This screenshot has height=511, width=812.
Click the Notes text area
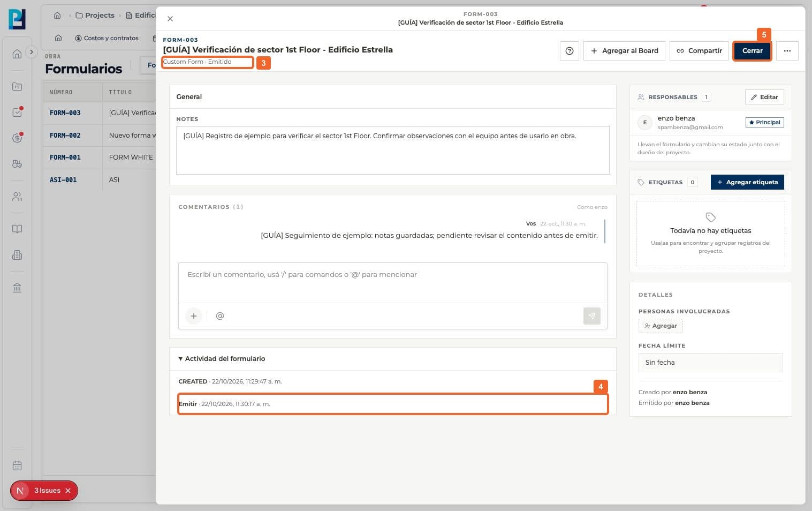click(393, 151)
